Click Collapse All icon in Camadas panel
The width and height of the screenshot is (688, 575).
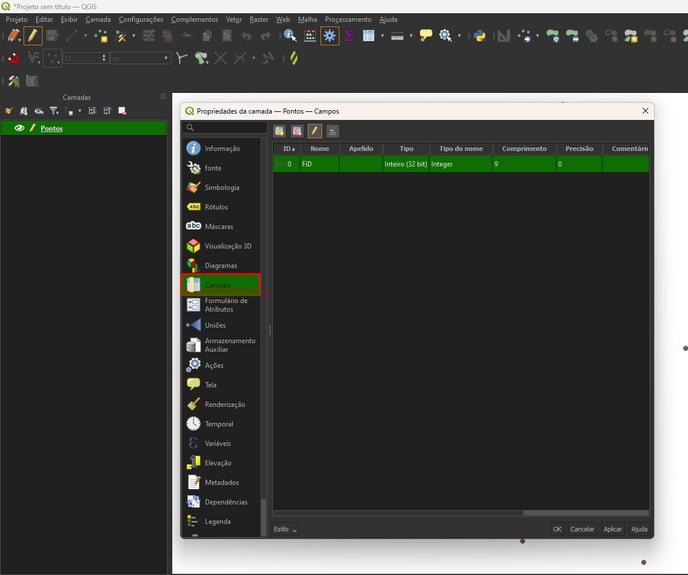coord(107,111)
